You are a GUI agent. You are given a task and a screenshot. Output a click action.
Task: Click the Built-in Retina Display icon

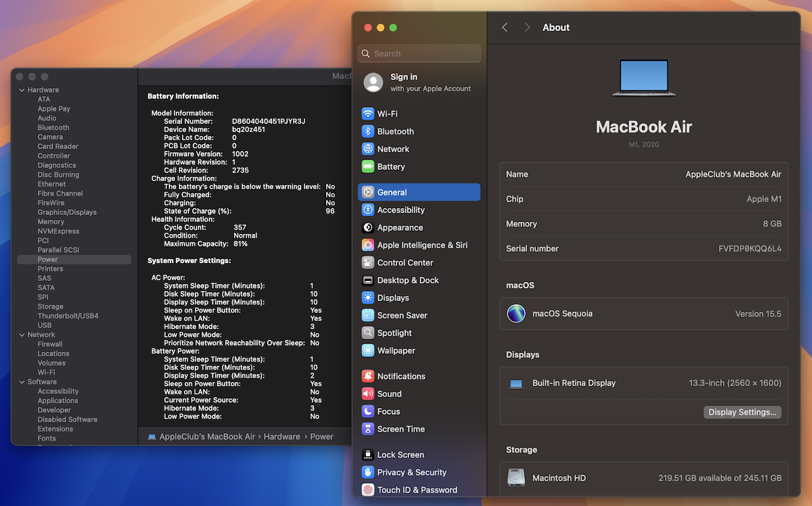coord(516,384)
